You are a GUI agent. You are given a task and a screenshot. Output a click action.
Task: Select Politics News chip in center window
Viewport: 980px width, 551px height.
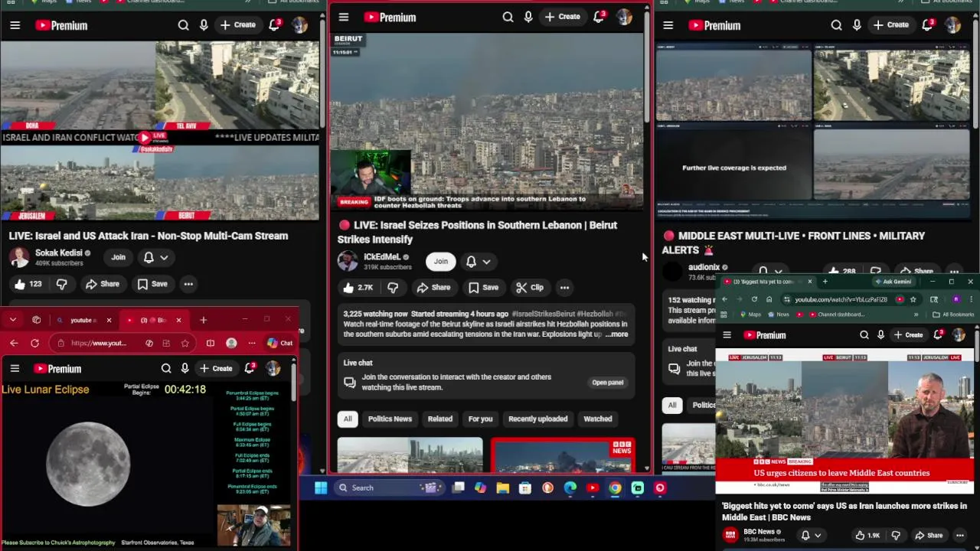tap(390, 419)
